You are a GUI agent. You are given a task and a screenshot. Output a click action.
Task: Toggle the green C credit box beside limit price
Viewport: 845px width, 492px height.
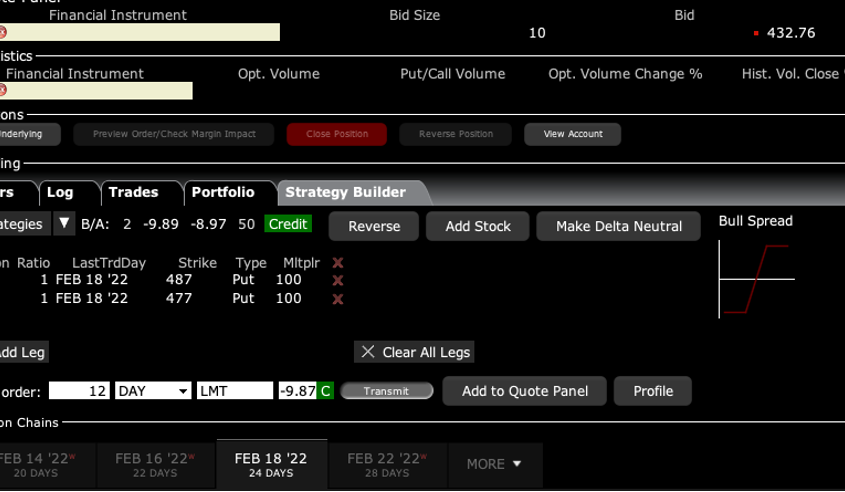(x=325, y=391)
